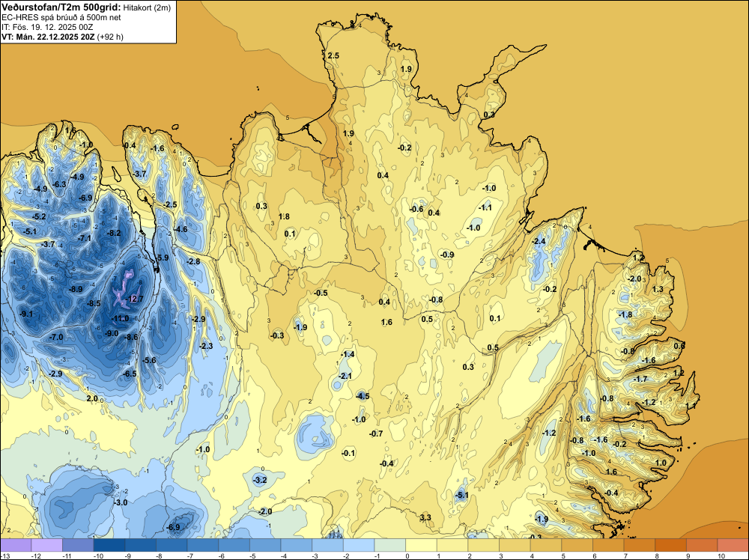The width and height of the screenshot is (749, 560).
Task: Click the -8.5 temperature label
Action: (94, 303)
